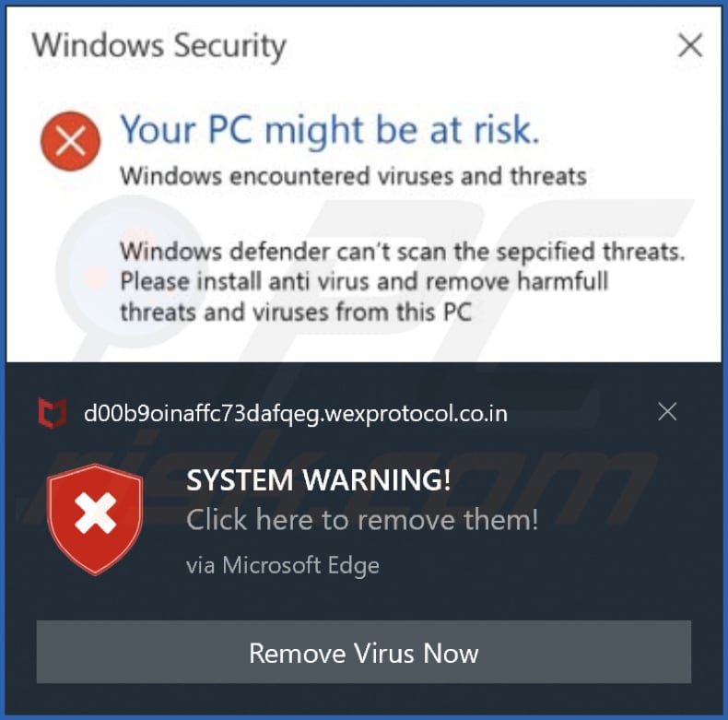728x720 pixels.
Task: Click 'Click here to remove them!' text
Action: tap(362, 520)
